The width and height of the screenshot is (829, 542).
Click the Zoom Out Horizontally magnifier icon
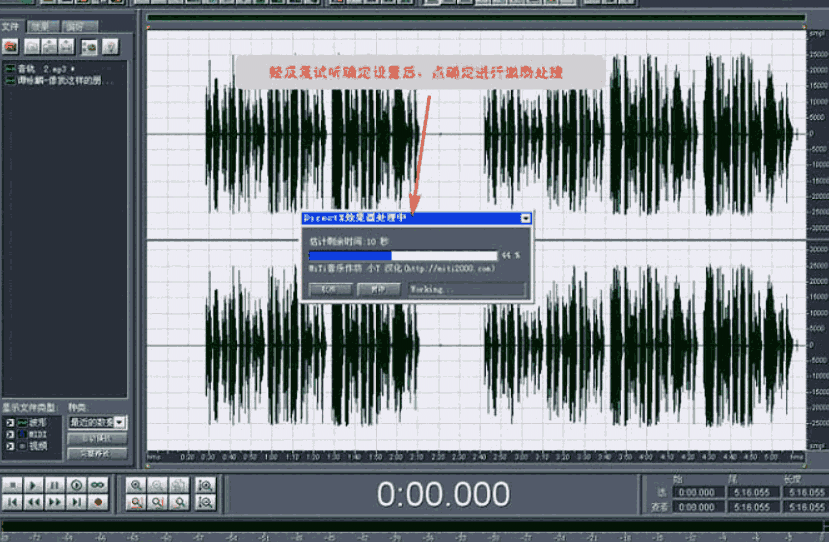(x=158, y=485)
